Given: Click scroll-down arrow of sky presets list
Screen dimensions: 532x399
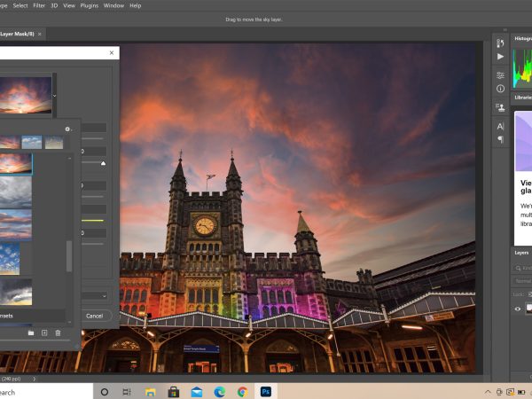Looking at the screenshot, I should point(69,322).
